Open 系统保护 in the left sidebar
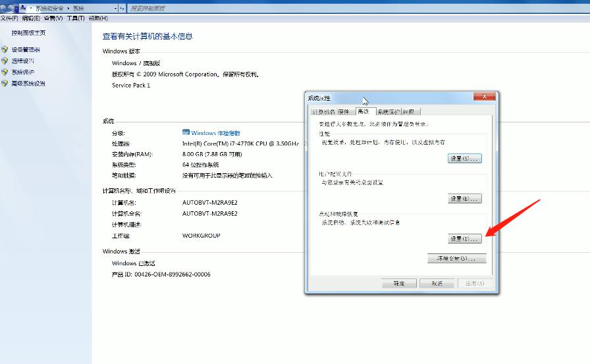590x364 pixels. coord(22,72)
